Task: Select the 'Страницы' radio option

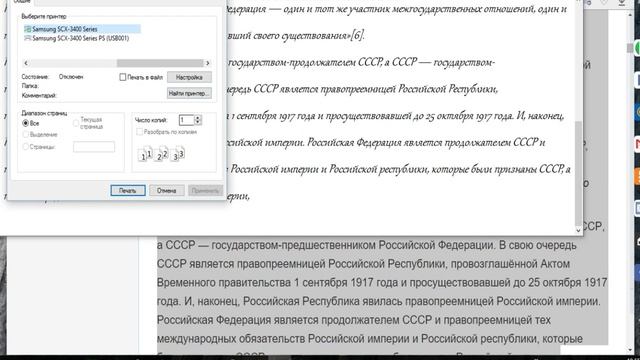Action: point(26,147)
